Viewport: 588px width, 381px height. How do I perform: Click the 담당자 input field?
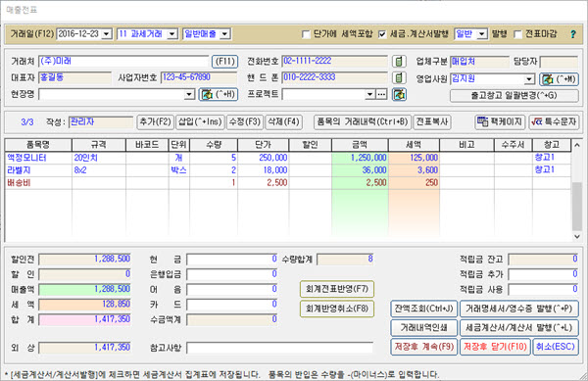pyautogui.click(x=559, y=62)
